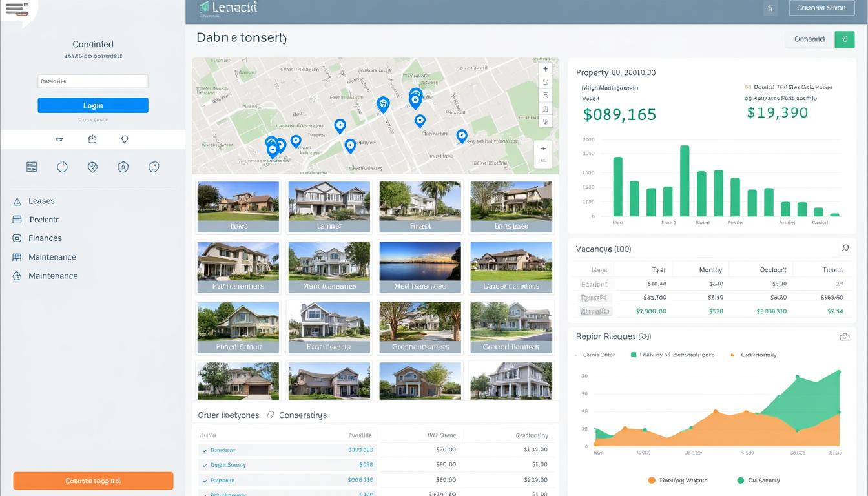Click the house icon in the sidebar toolbar
Viewport: 868px width, 496px height.
click(x=92, y=139)
